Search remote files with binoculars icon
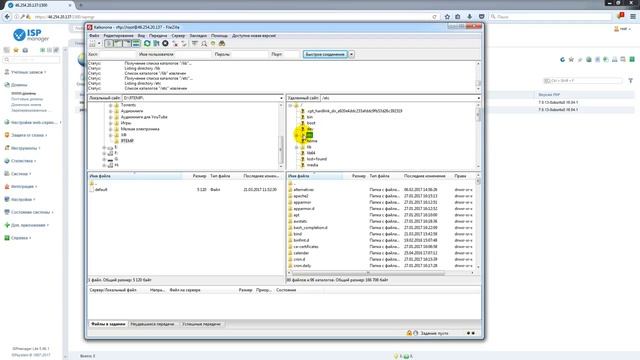This screenshot has width=640, height=360. point(222,43)
